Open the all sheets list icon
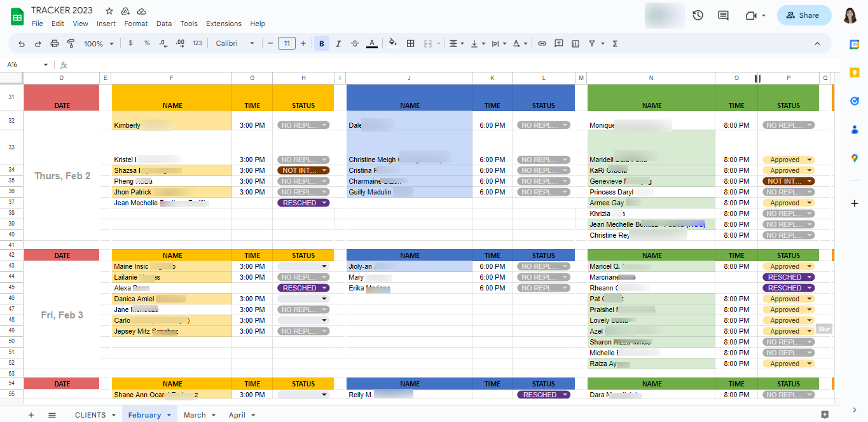Viewport: 868px width, 422px height. point(52,415)
